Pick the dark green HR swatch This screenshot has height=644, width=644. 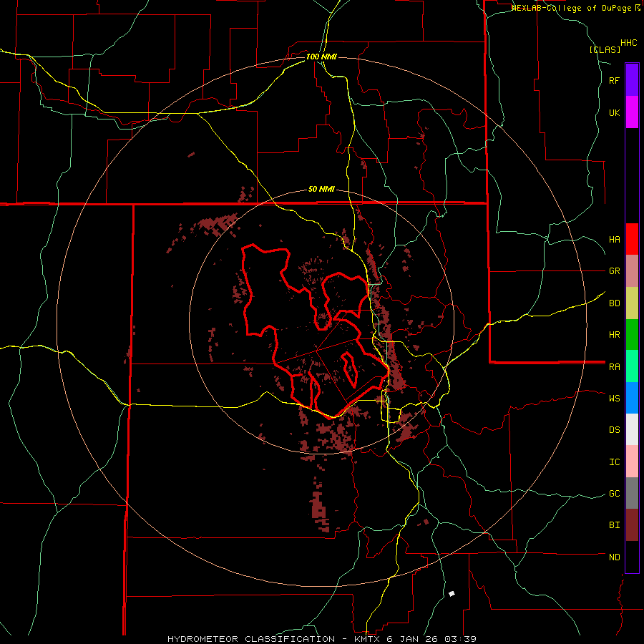632,335
